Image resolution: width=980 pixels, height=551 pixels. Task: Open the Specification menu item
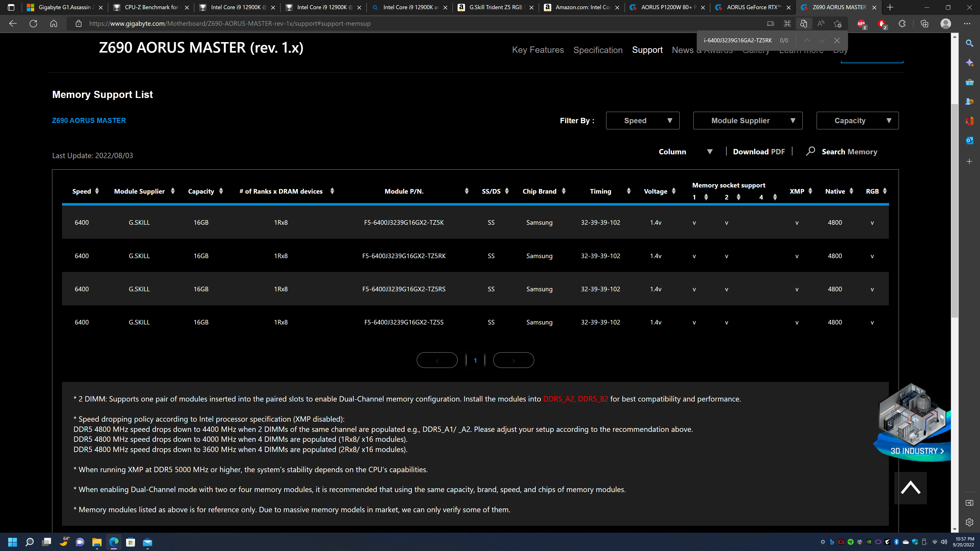598,50
